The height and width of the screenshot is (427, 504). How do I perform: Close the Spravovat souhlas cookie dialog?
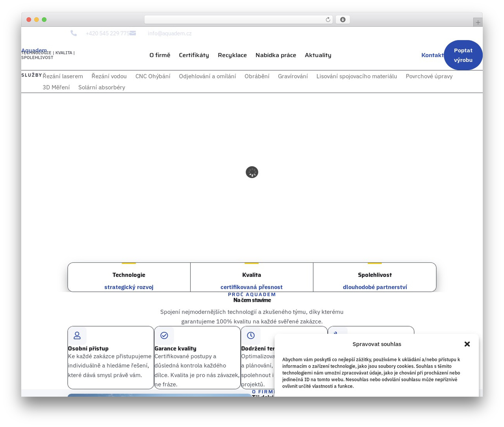point(467,344)
